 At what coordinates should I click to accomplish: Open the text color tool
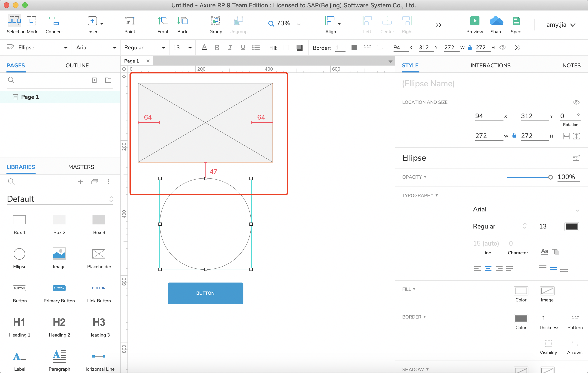tap(204, 48)
